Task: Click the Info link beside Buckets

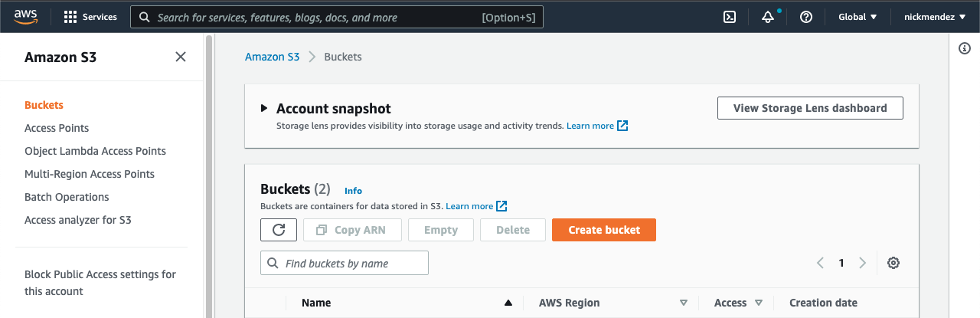Action: [353, 191]
